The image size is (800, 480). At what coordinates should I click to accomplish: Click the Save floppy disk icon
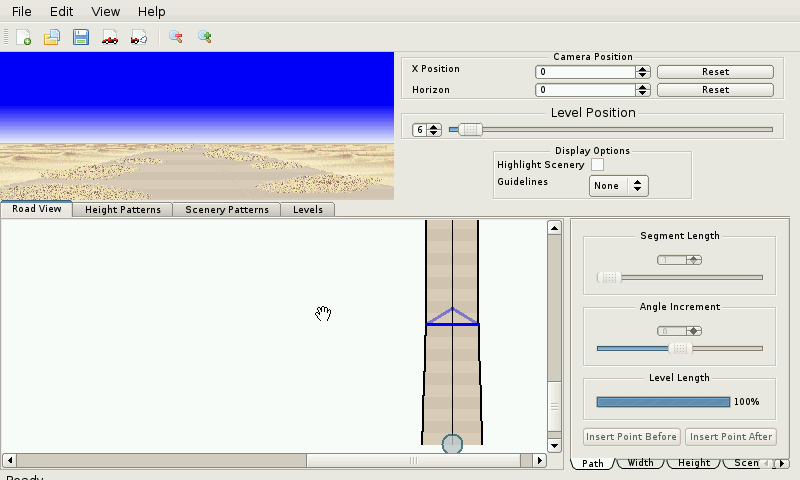pyautogui.click(x=81, y=37)
